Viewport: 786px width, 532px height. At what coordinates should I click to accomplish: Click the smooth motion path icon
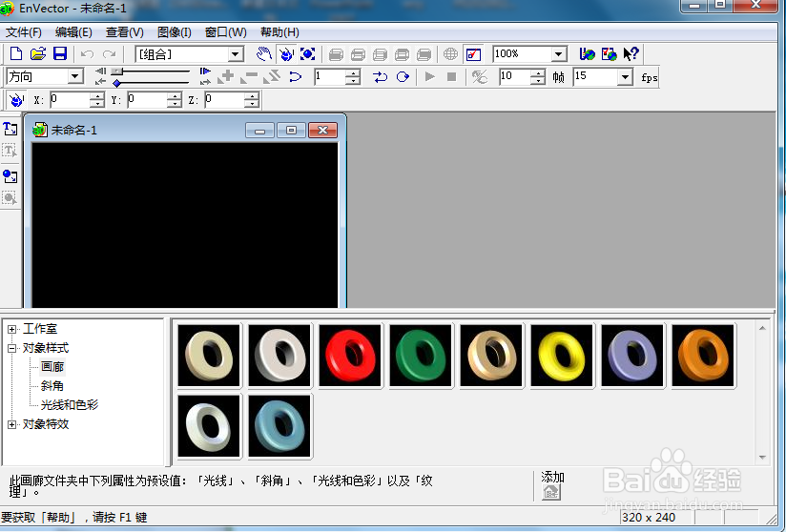296,76
